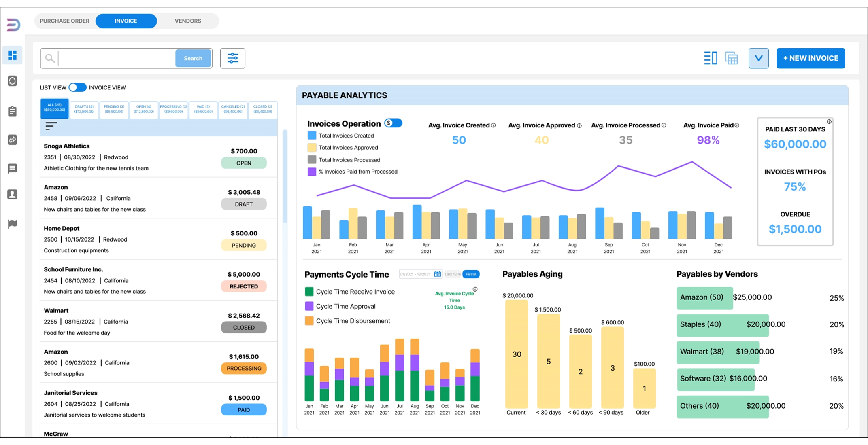This screenshot has height=445, width=868.
Task: Click OPEN status badge on Snoga Athletics invoice
Action: click(244, 163)
